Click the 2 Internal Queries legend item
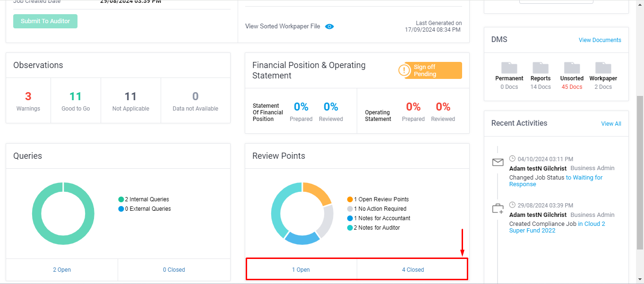Screen dimensions: 644x284 click(x=144, y=199)
